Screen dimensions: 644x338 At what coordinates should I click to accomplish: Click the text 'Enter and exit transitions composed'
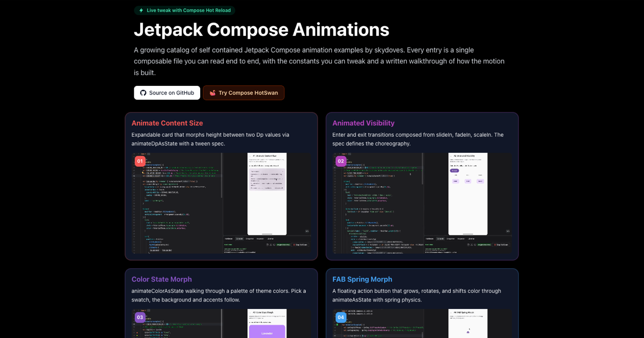[379, 135]
